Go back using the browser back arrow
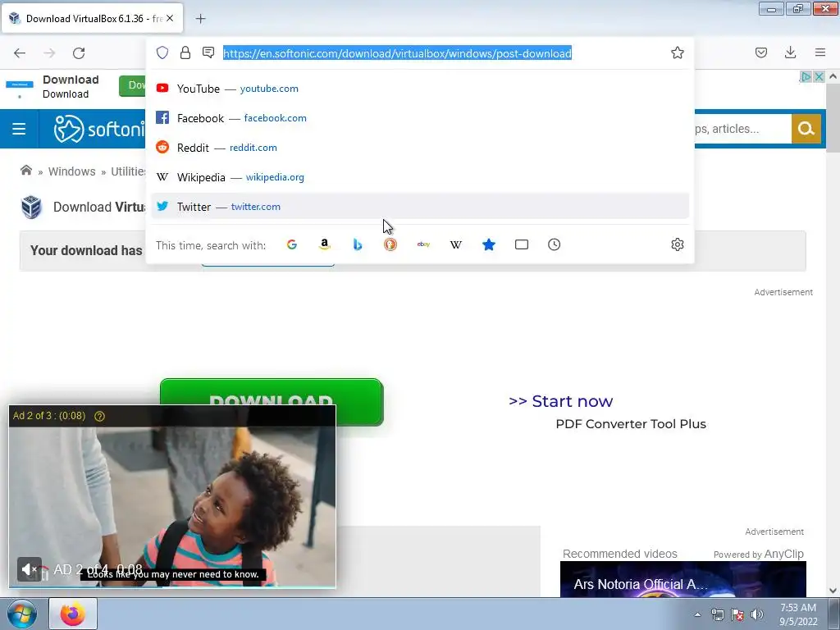 pos(20,52)
